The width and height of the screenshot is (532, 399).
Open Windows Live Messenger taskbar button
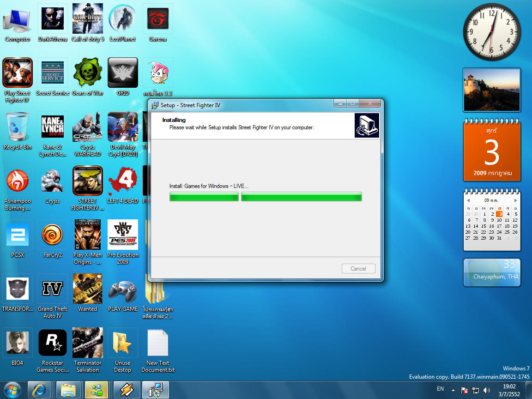(97, 390)
